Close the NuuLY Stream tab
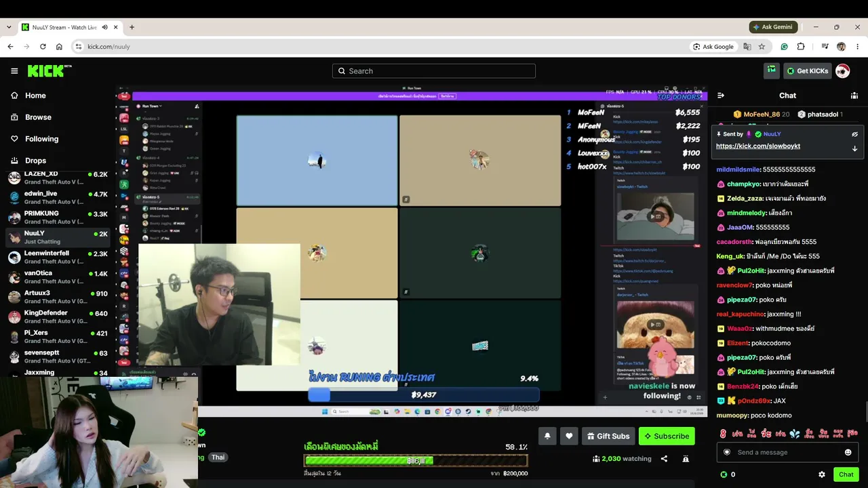This screenshot has width=868, height=488. click(117, 27)
